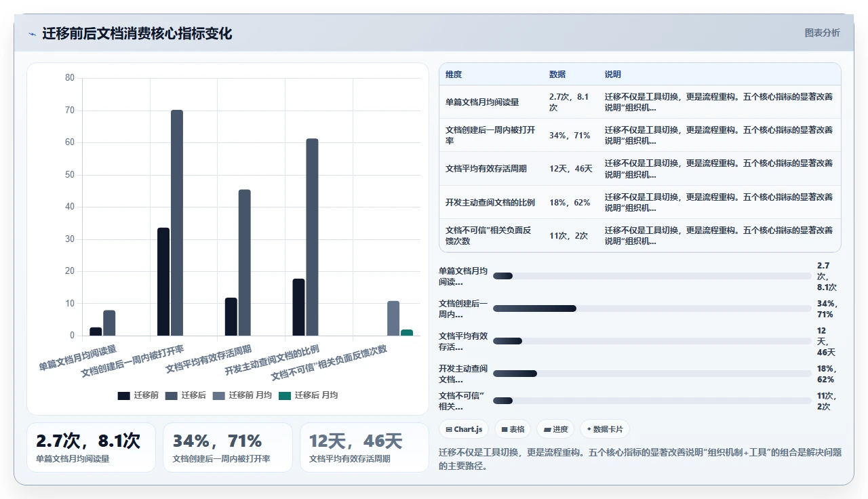Toggle the 迁移前 legend series

(138, 395)
